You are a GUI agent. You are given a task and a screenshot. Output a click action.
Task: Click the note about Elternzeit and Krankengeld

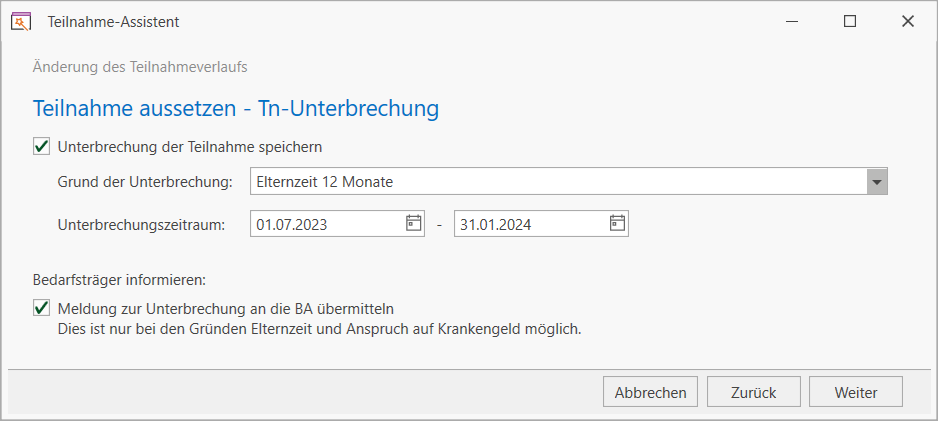tap(319, 330)
